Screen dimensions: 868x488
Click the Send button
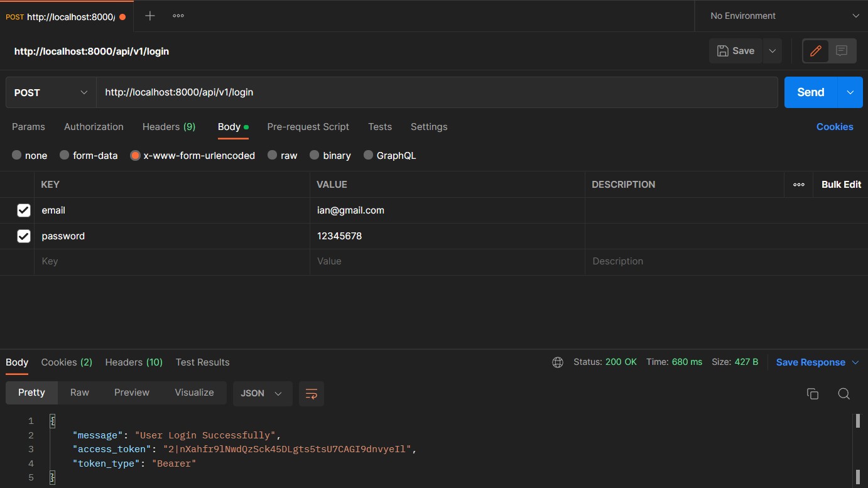tap(810, 92)
